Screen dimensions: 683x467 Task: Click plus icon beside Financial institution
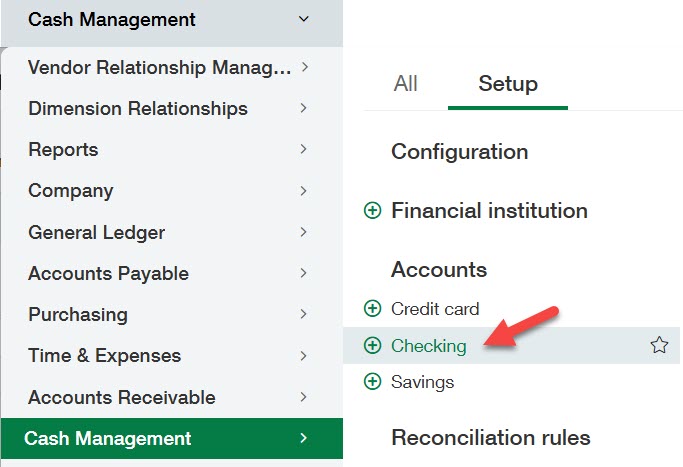(x=373, y=211)
